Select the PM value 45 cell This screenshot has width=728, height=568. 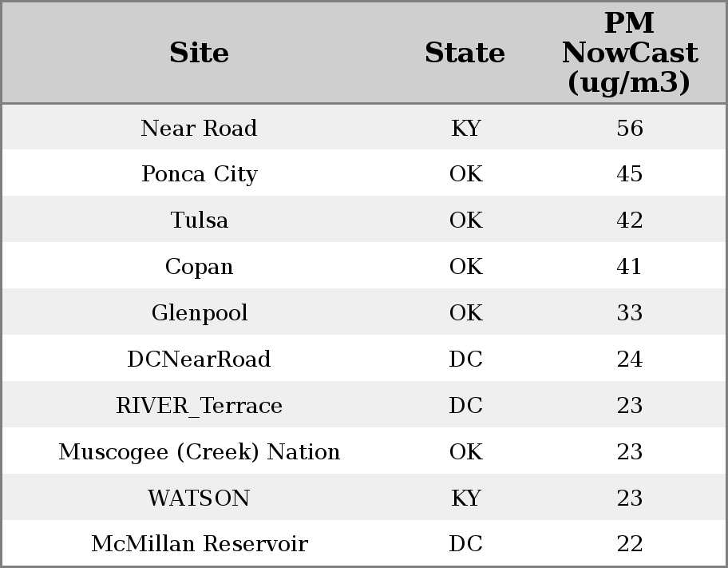tap(629, 174)
